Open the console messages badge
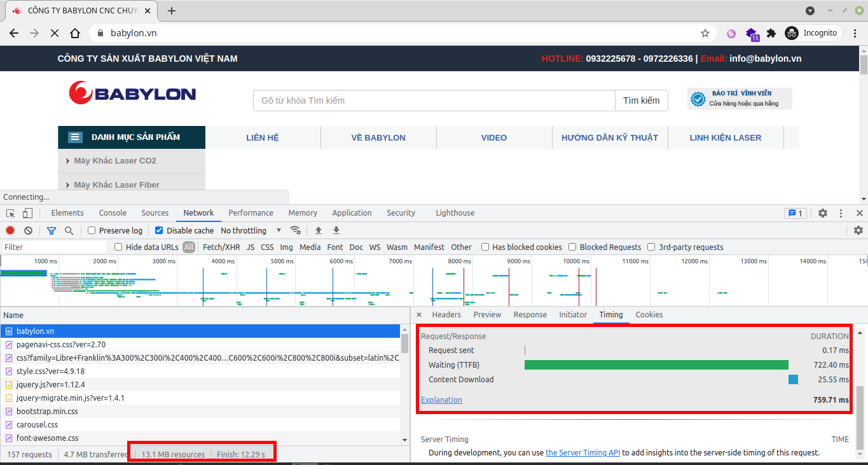This screenshot has width=868, height=465. coord(796,213)
